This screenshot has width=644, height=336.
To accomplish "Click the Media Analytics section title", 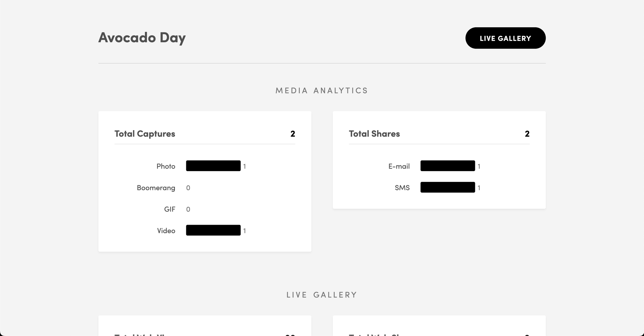I will click(322, 91).
